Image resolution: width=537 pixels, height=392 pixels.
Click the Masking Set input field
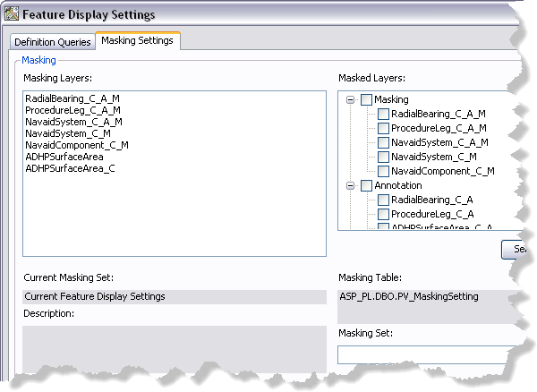[x=425, y=354]
